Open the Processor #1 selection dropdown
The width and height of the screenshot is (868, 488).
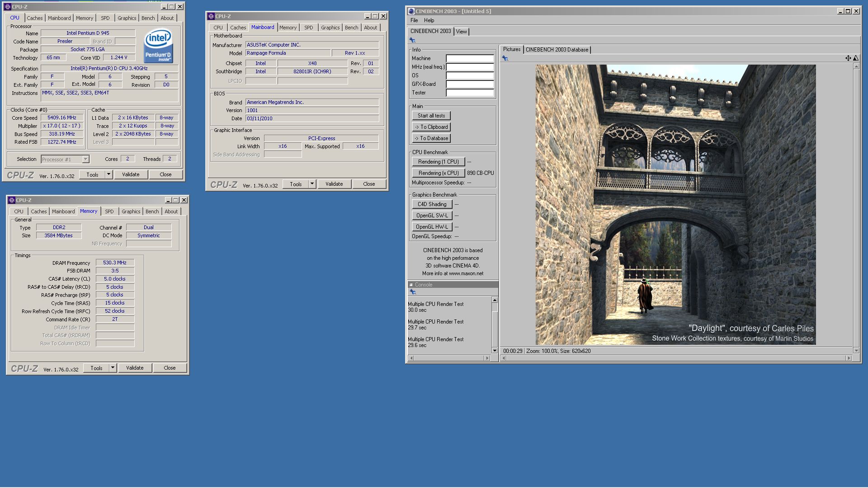[x=85, y=159]
